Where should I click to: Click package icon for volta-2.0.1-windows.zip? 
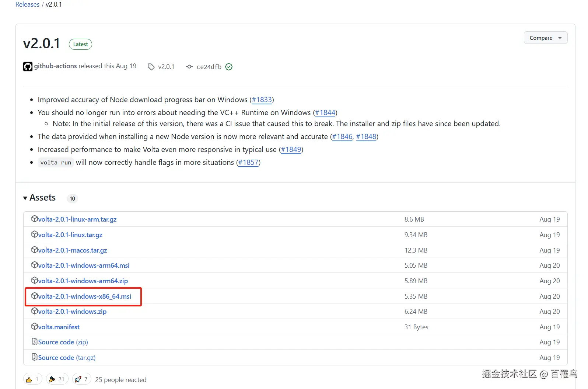tap(35, 311)
